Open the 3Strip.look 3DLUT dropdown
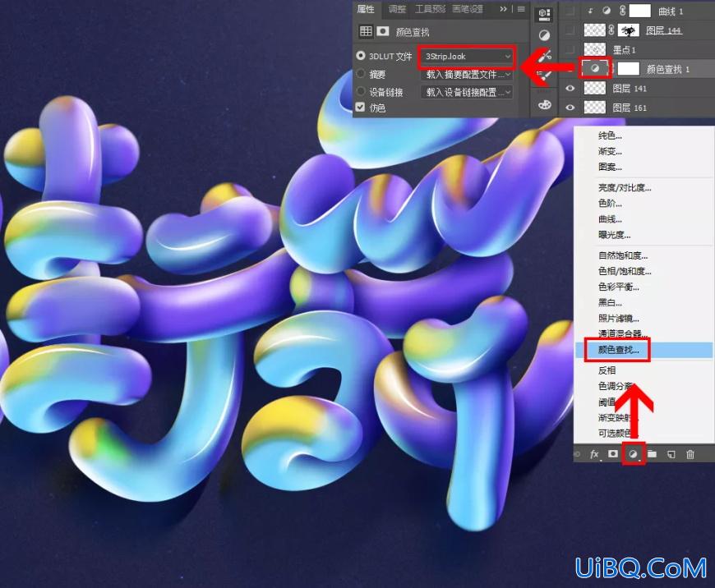Screen dimensions: 715x588 pos(467,57)
